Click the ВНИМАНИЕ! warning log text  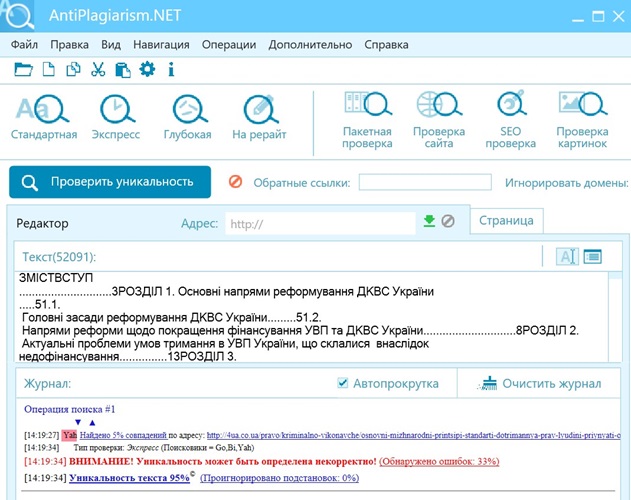[223, 461]
